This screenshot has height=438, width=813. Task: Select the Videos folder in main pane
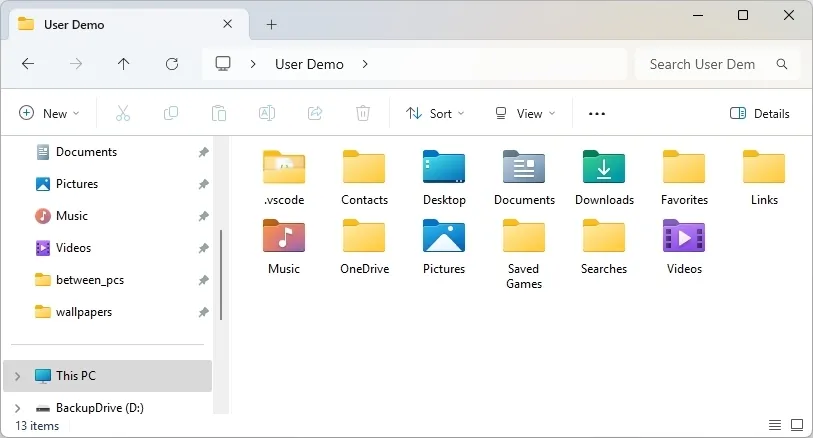[x=684, y=247]
